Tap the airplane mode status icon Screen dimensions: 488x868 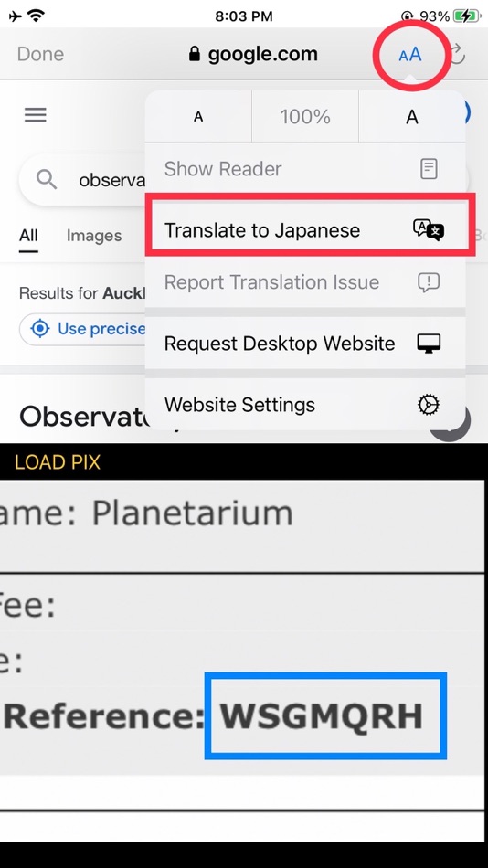(16, 16)
